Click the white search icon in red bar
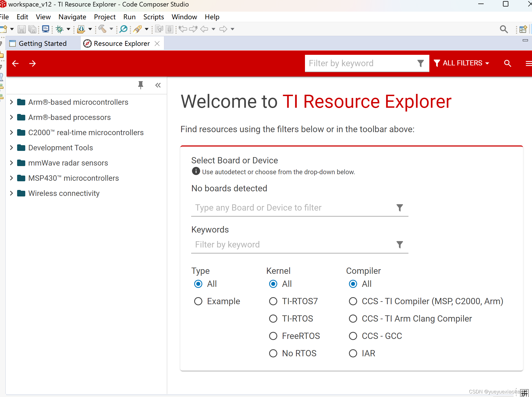The image size is (532, 397). tap(507, 63)
